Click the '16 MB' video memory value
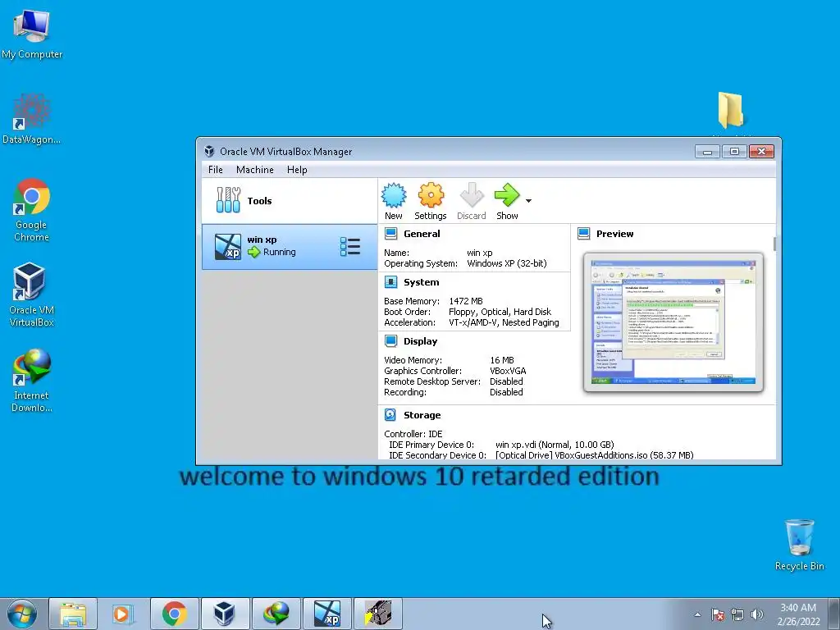 pyautogui.click(x=501, y=360)
